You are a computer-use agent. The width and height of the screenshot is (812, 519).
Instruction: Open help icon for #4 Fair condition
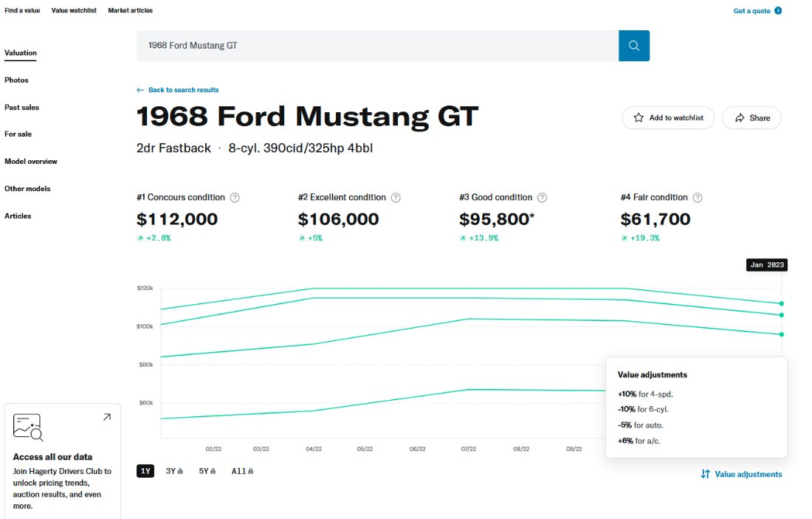(x=698, y=197)
